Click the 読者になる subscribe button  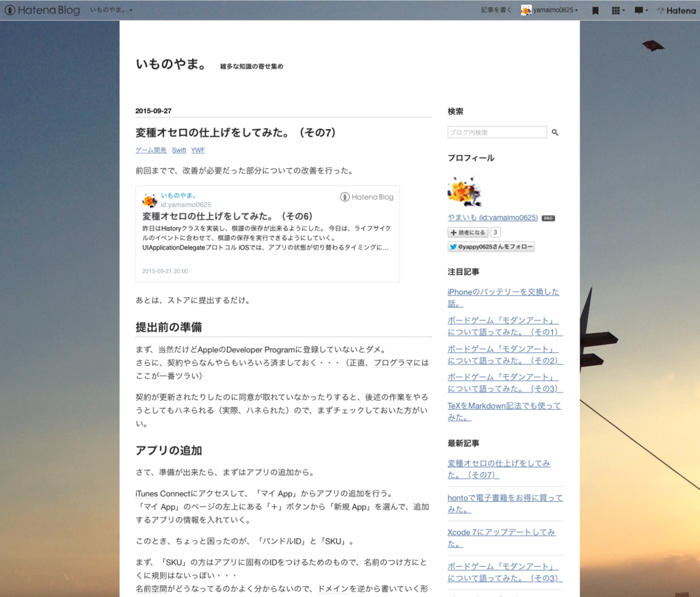coord(467,232)
